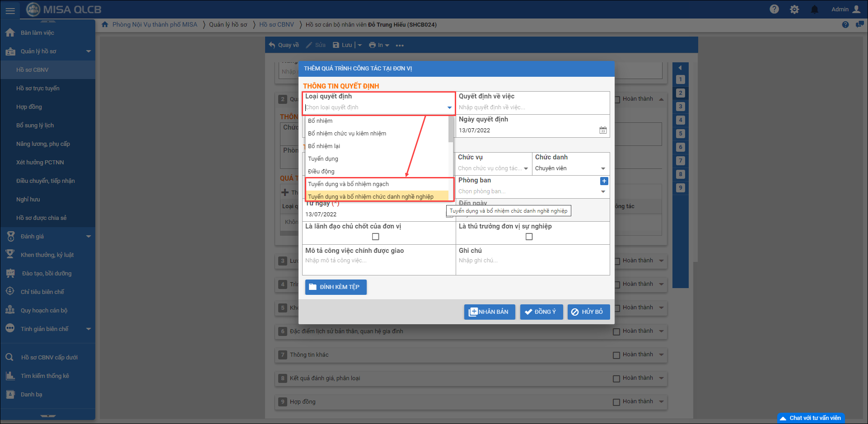Click the help question mark icon in header

point(774,9)
